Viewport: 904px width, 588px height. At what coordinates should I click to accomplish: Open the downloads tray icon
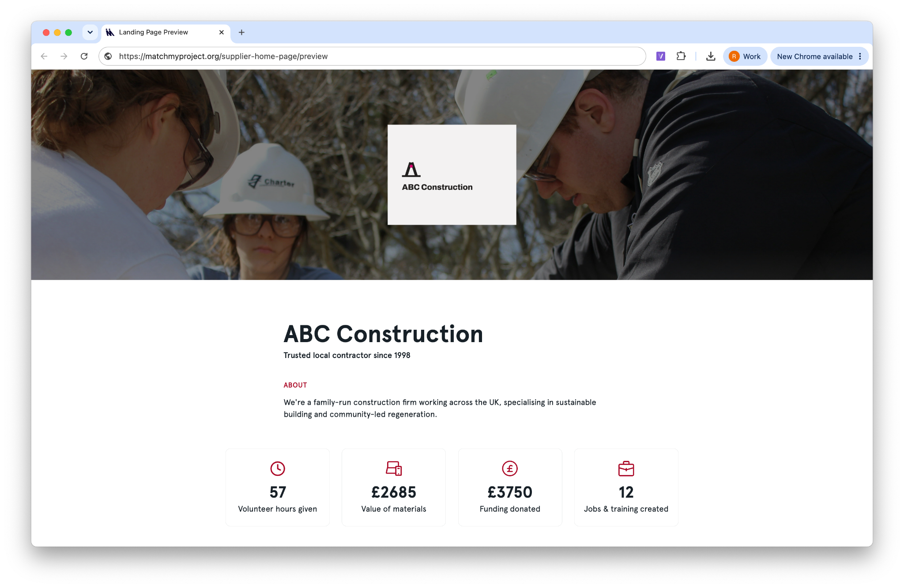(710, 56)
